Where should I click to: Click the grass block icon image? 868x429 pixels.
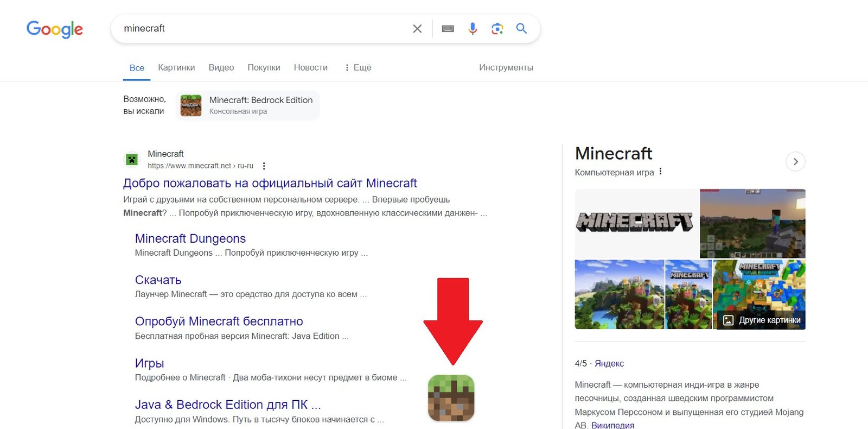[451, 398]
